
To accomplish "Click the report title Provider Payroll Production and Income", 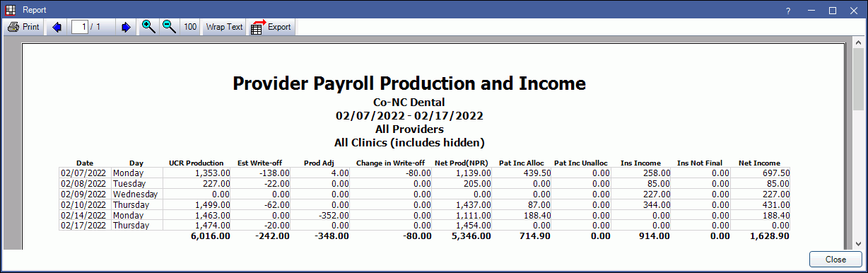I will [409, 84].
